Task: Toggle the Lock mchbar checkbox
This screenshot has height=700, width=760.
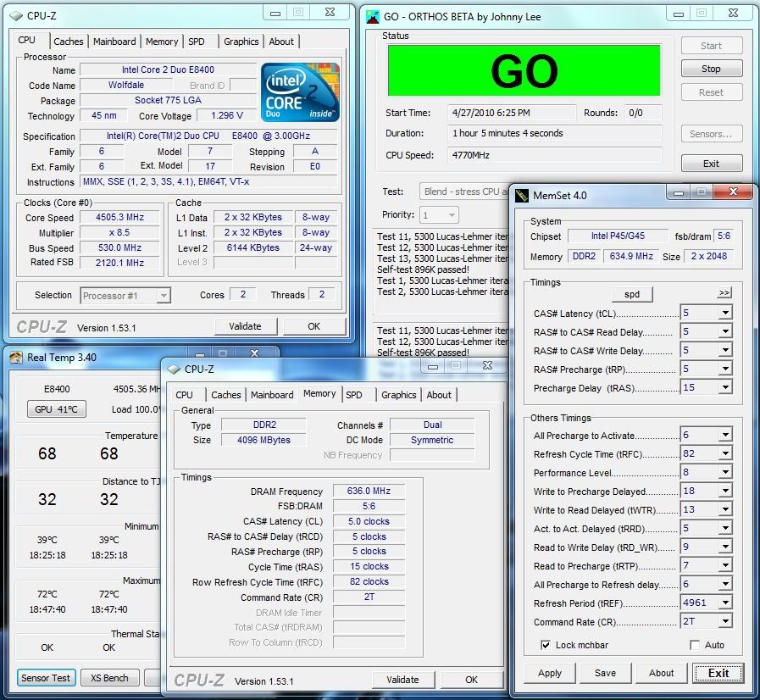Action: [546, 645]
